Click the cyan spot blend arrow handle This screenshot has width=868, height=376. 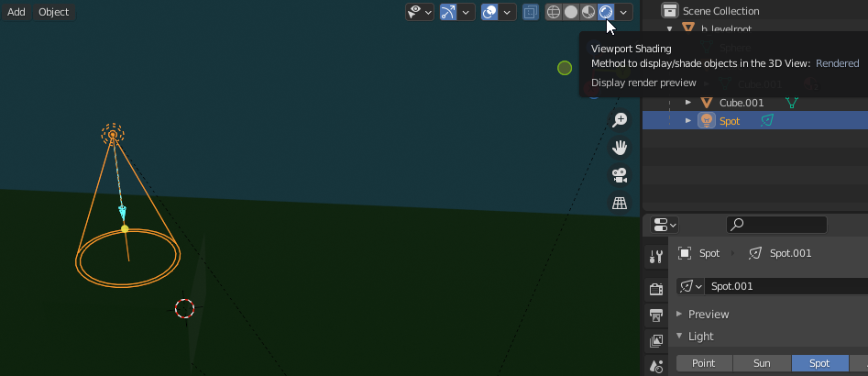pyautogui.click(x=122, y=212)
